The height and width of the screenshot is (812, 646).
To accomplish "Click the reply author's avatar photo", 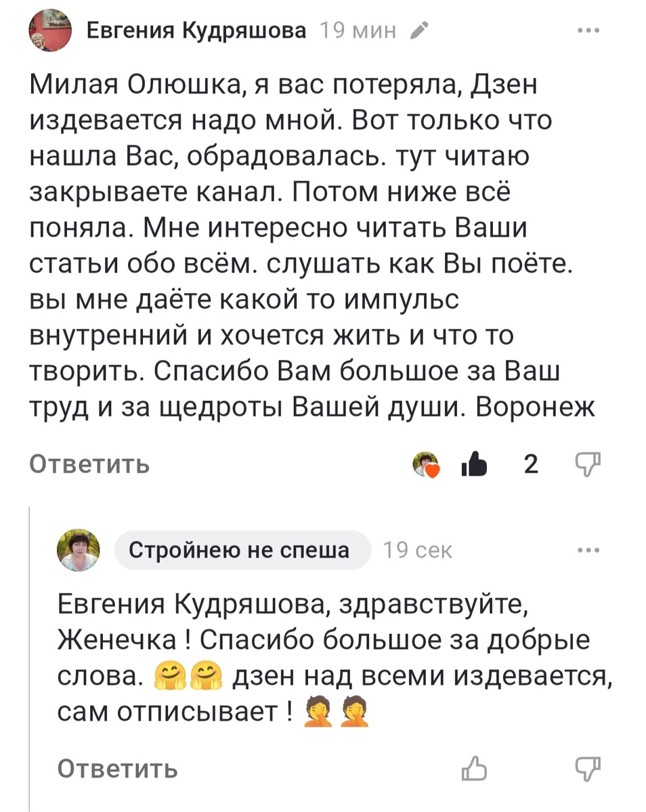I will click(79, 549).
